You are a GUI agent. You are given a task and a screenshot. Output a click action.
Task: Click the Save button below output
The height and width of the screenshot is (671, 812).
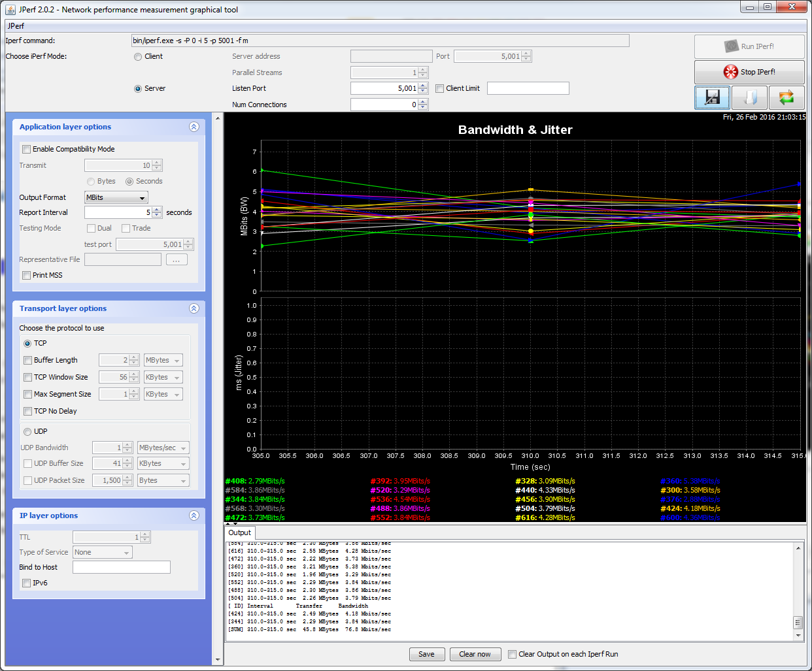tap(426, 654)
